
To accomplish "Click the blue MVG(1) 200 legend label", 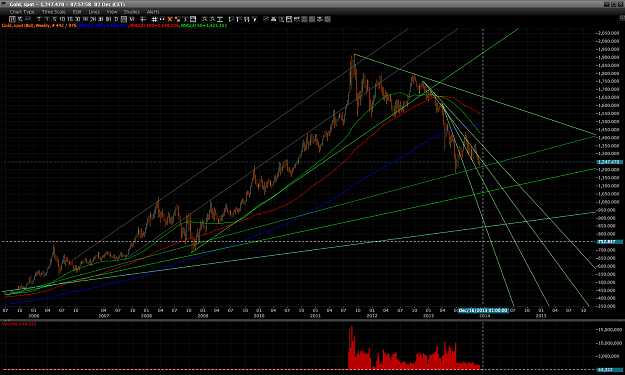I will (x=103, y=25).
